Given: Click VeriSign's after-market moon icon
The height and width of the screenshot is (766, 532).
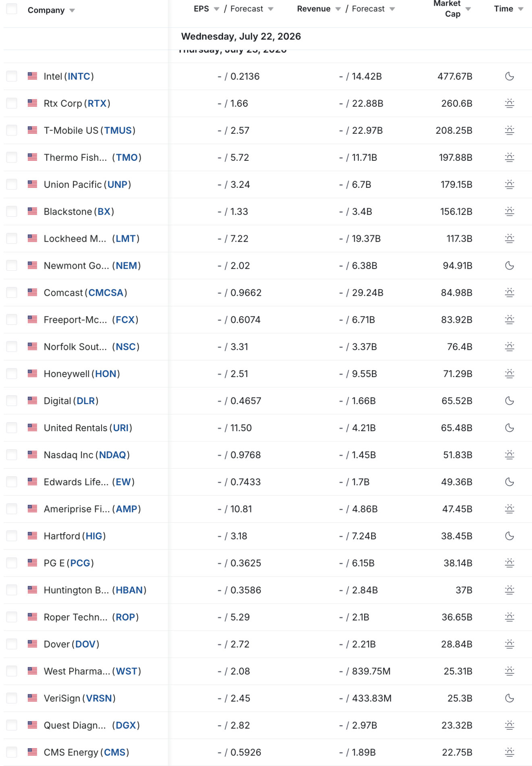Looking at the screenshot, I should coord(509,698).
